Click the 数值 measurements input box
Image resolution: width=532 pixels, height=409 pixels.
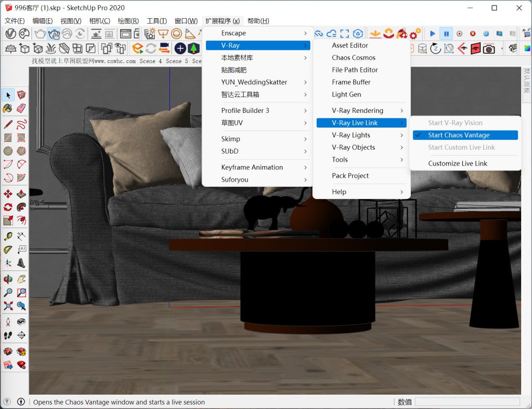tap(467, 402)
